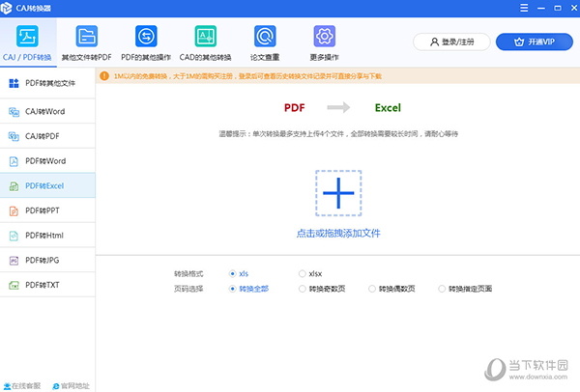Open the CAD的其他转换 tab
Screen dimensions: 580x392
tap(205, 43)
